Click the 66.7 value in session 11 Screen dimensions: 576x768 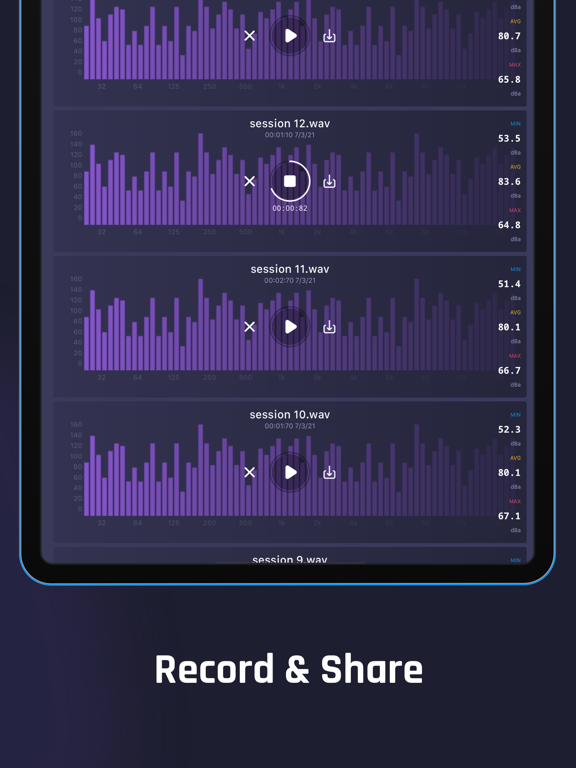(509, 371)
